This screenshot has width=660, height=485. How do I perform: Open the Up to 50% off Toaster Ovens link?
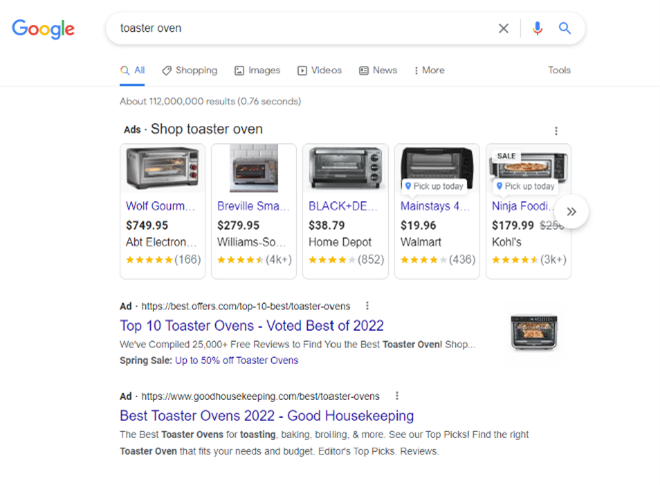237,360
